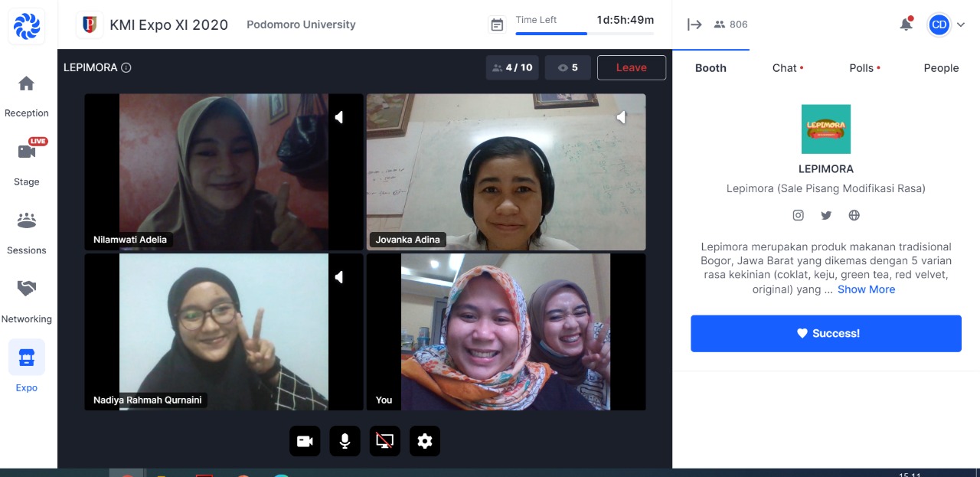Open the Reception area in sidebar
Screen dimensions: 980x477
(27, 96)
